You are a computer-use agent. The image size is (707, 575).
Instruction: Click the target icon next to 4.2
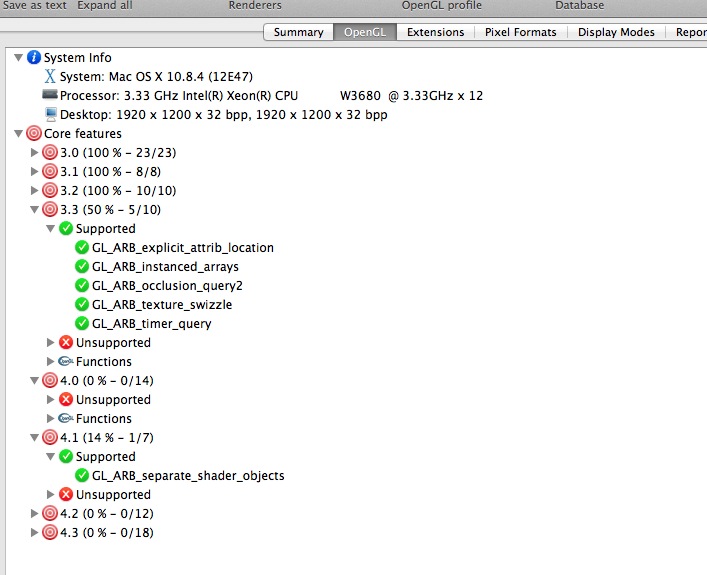[50, 513]
